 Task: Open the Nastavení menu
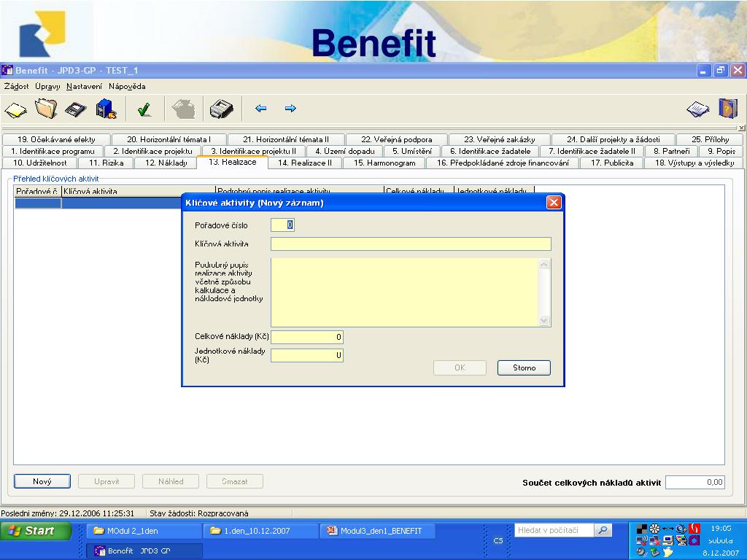pos(84,86)
